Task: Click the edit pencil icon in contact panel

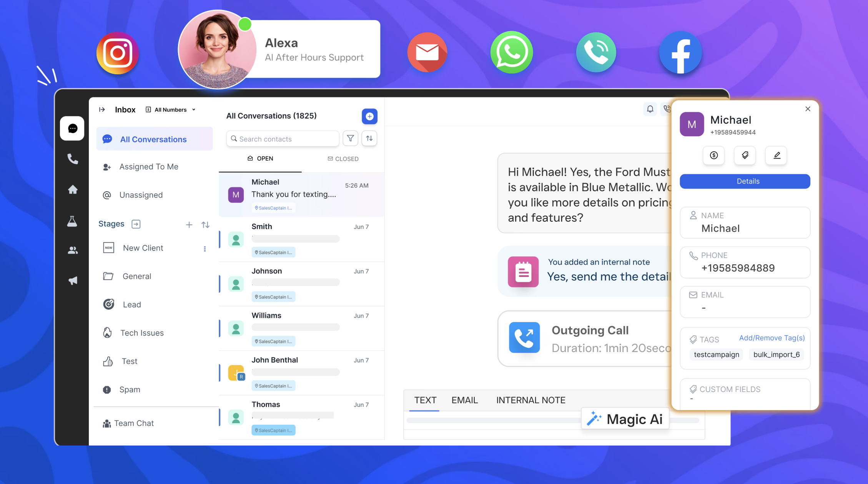Action: [x=777, y=155]
